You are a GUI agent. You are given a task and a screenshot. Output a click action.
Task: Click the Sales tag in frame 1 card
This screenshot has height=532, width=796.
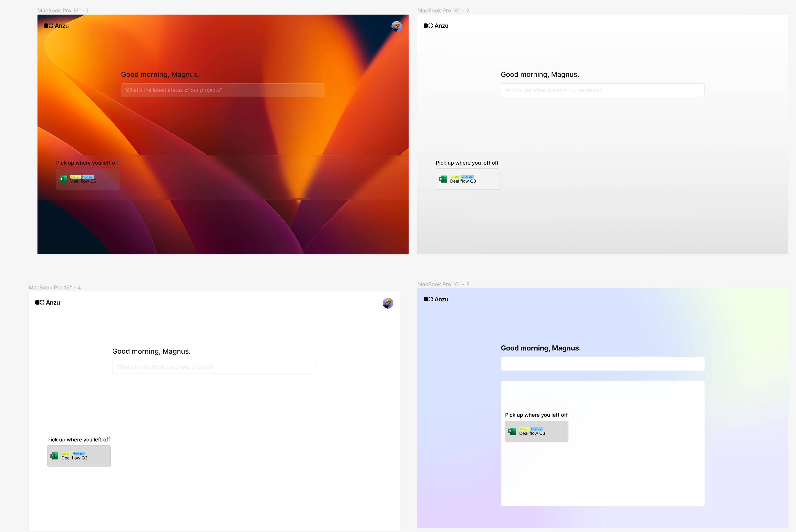pos(75,177)
